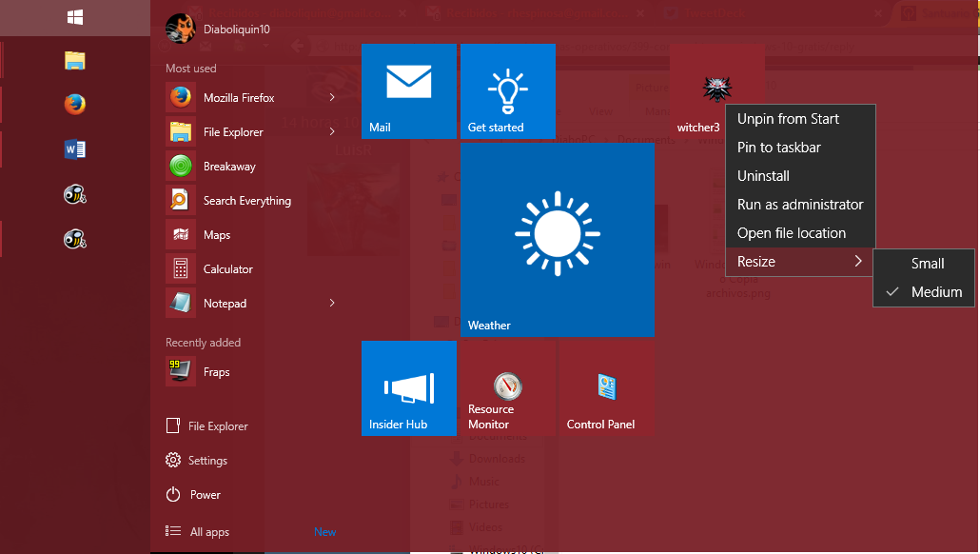This screenshot has width=980, height=554.
Task: Open the Control Panel tile
Action: point(606,388)
